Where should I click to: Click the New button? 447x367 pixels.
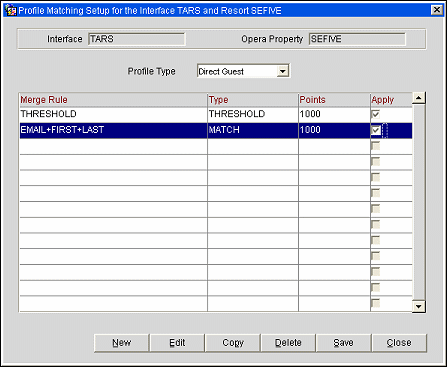121,343
